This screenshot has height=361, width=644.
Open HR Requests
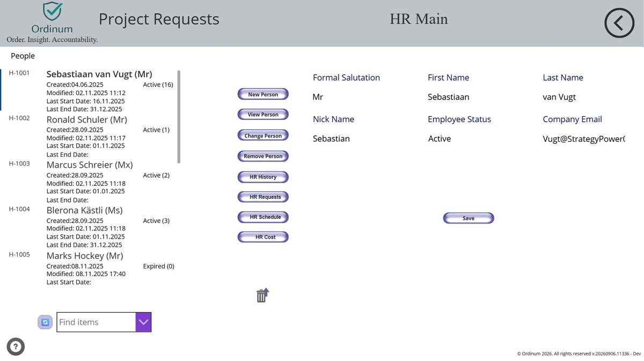263,197
